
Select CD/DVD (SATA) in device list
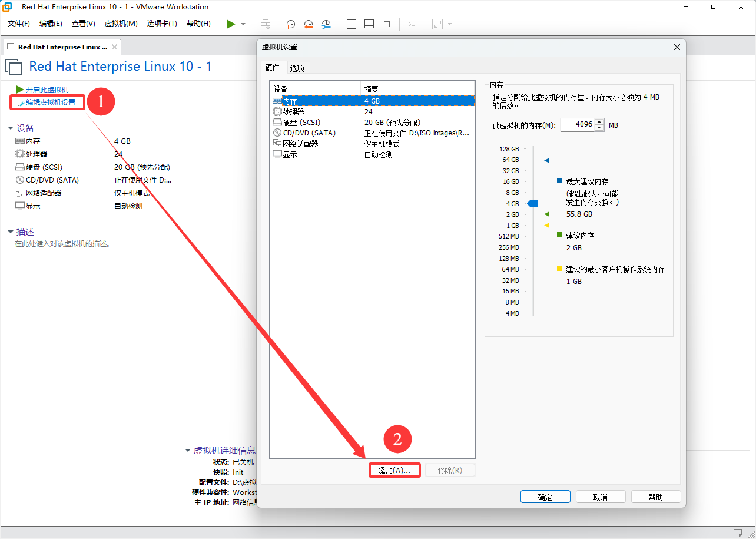(309, 133)
